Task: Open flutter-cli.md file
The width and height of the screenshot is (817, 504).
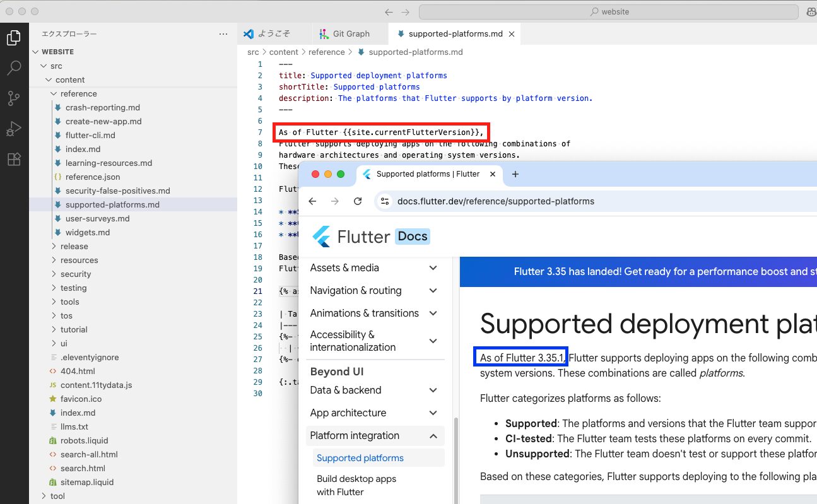Action: (132, 135)
